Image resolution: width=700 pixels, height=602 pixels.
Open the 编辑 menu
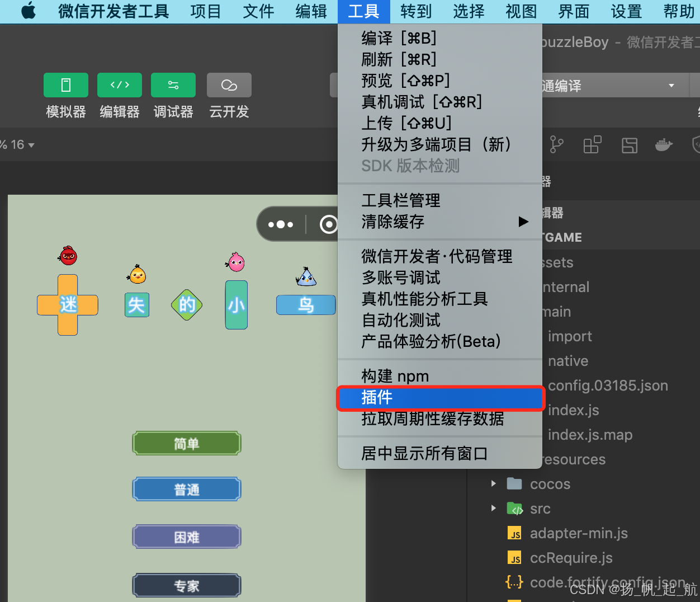pos(311,11)
